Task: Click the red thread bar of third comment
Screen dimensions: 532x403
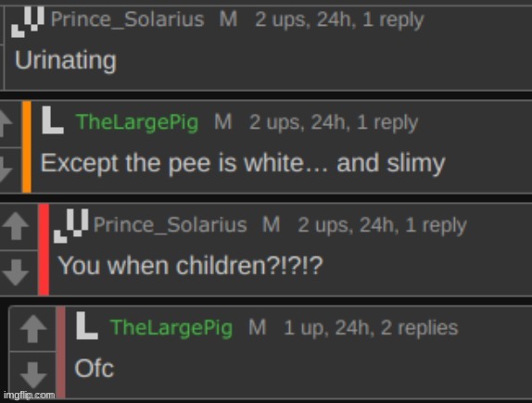Action: click(x=44, y=249)
